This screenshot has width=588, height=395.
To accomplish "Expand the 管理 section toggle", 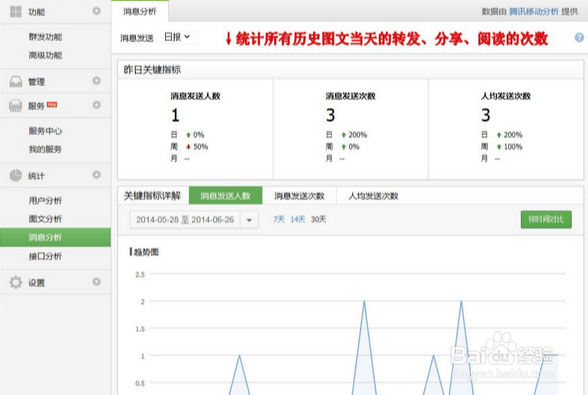I will pyautogui.click(x=96, y=81).
